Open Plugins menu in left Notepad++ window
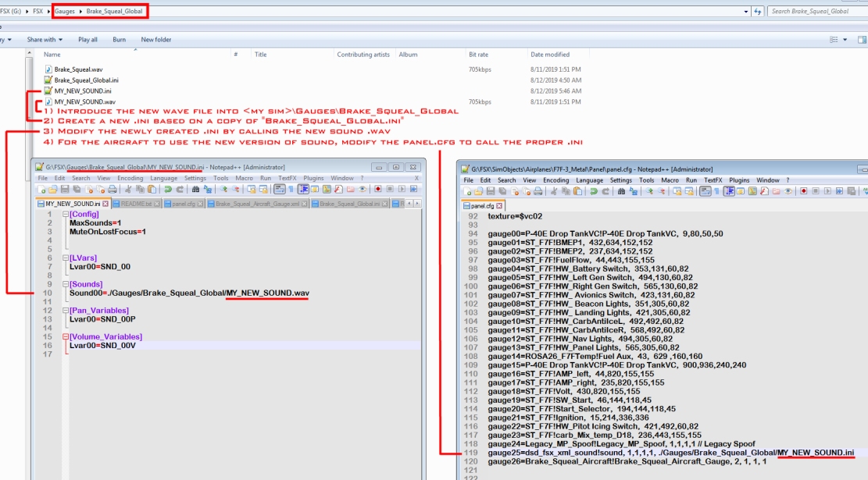 (313, 178)
